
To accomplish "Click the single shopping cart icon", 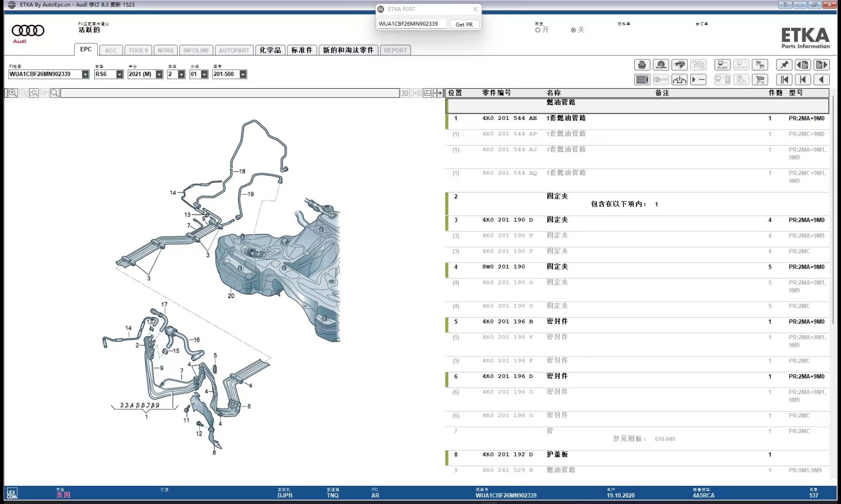I will click(x=760, y=80).
